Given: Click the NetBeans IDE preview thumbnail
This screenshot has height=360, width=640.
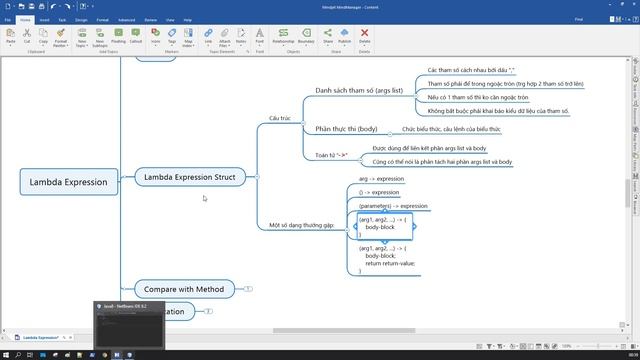Looking at the screenshot, I should pos(129,325).
